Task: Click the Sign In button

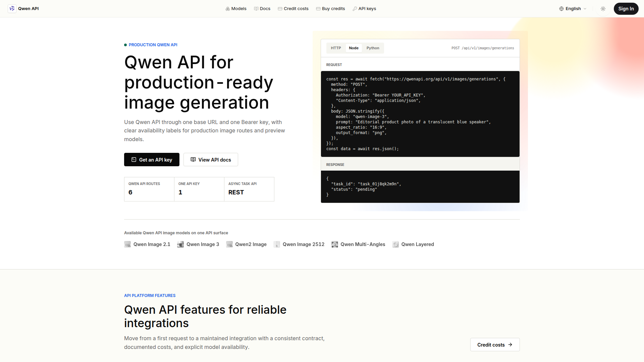Action: click(626, 9)
